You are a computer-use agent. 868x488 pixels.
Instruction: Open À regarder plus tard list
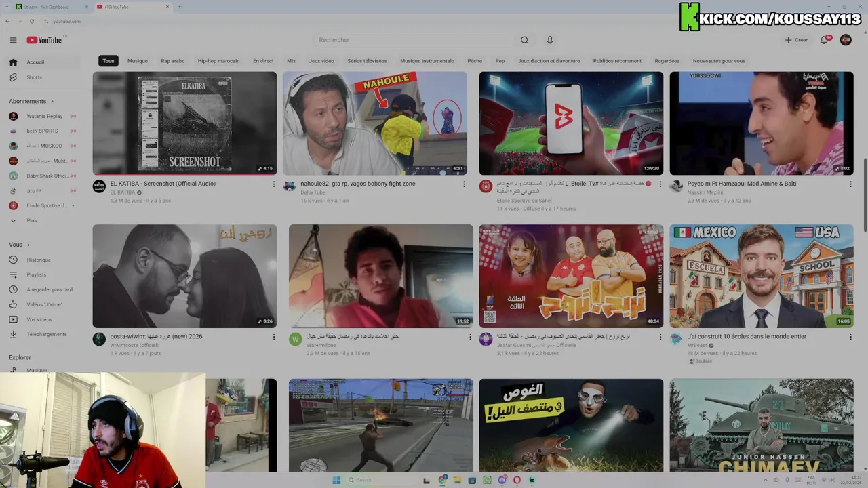pos(43,289)
